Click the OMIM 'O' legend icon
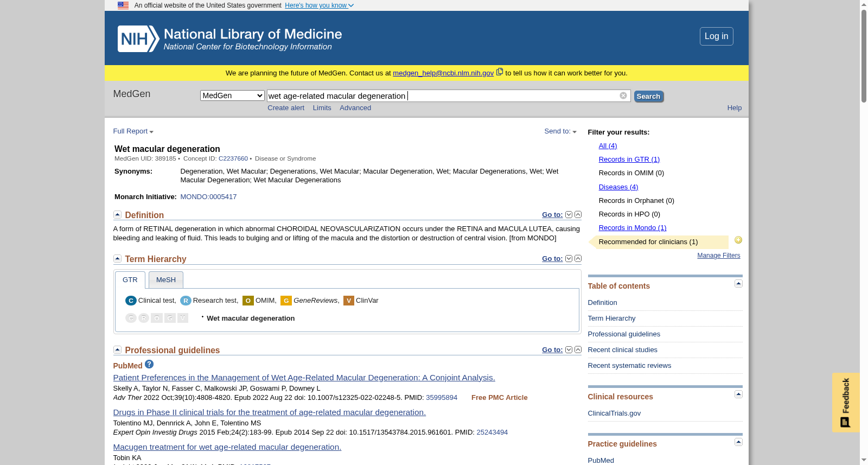This screenshot has height=465, width=868. pos(248,301)
